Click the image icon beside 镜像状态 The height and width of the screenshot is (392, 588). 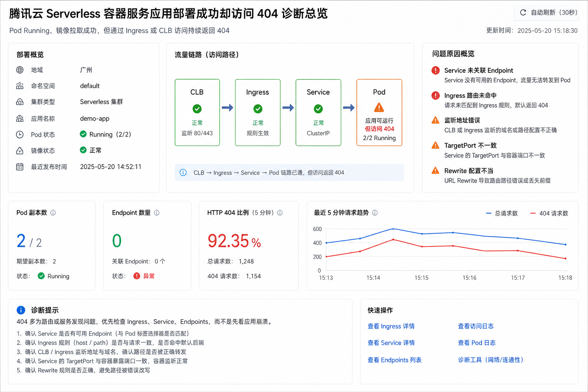click(x=20, y=150)
